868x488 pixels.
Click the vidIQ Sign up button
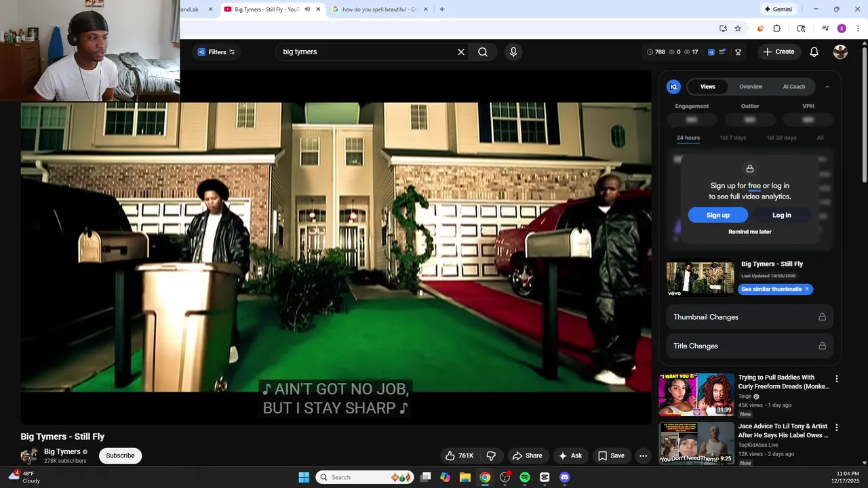pos(717,215)
